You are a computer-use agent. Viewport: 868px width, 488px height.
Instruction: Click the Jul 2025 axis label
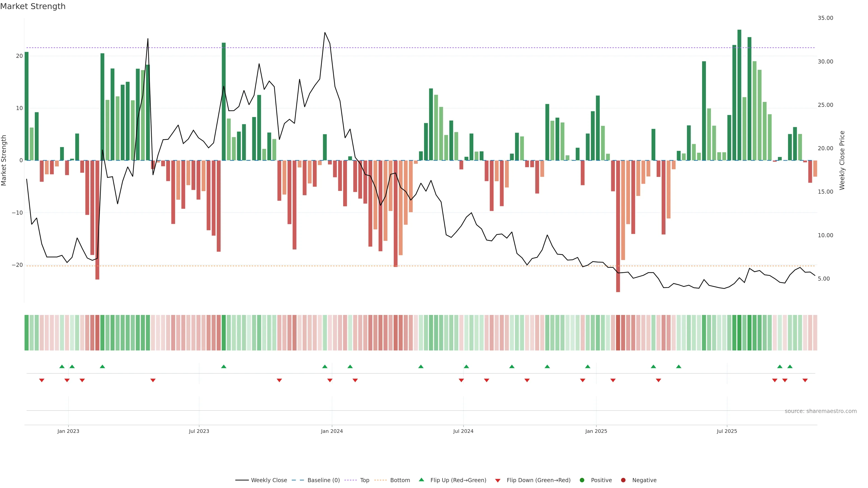(727, 431)
